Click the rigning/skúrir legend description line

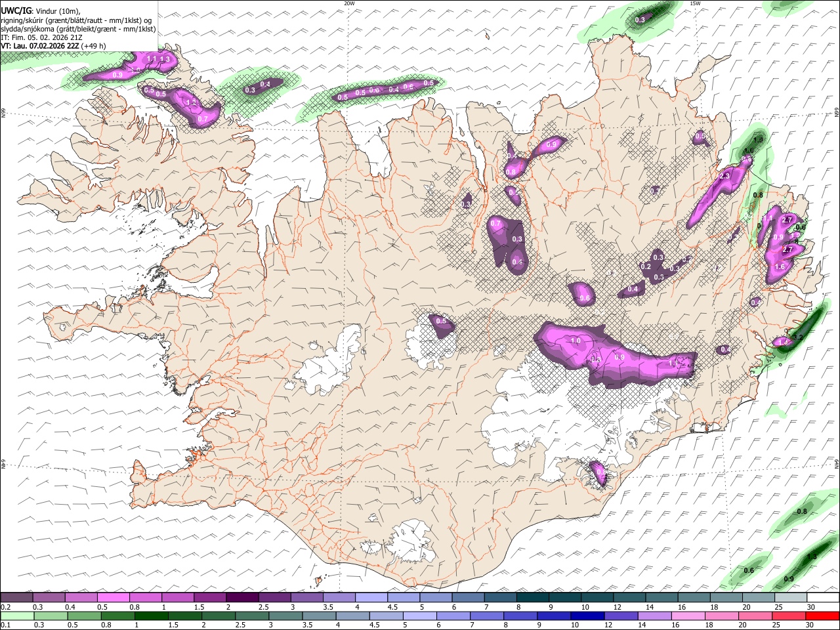click(76, 20)
